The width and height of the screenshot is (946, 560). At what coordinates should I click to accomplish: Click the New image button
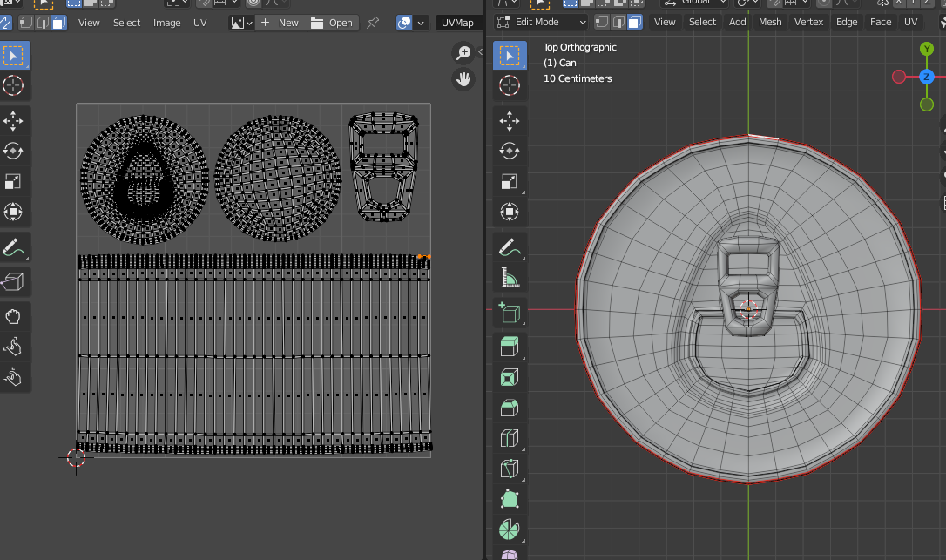(x=280, y=22)
